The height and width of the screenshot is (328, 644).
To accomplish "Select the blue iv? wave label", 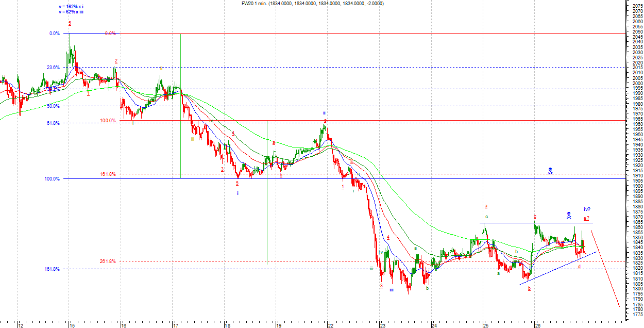I will click(x=587, y=209).
